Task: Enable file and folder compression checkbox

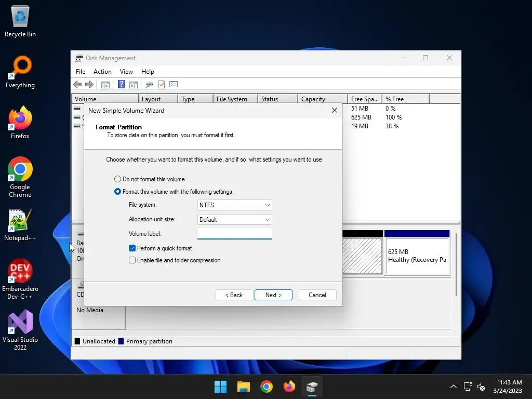Action: (132, 260)
